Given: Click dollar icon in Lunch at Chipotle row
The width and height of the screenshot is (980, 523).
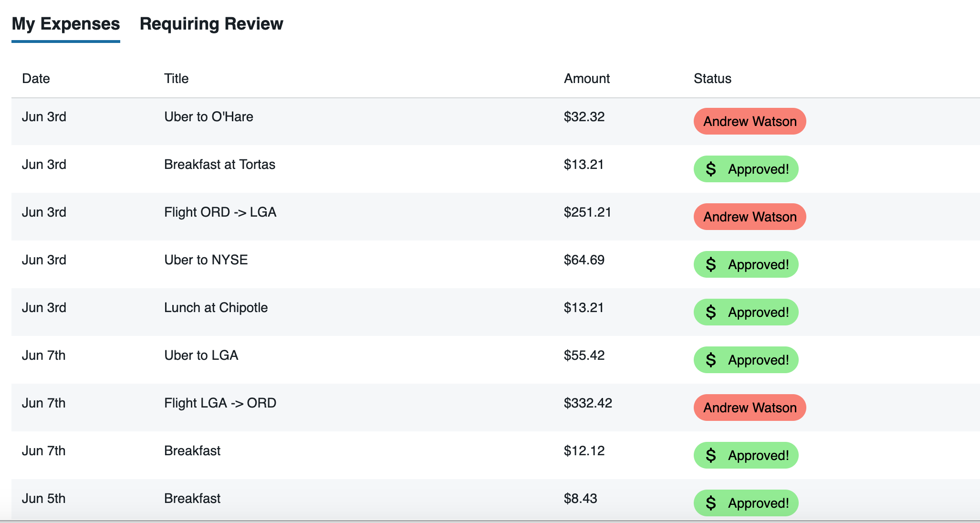Looking at the screenshot, I should [x=711, y=312].
